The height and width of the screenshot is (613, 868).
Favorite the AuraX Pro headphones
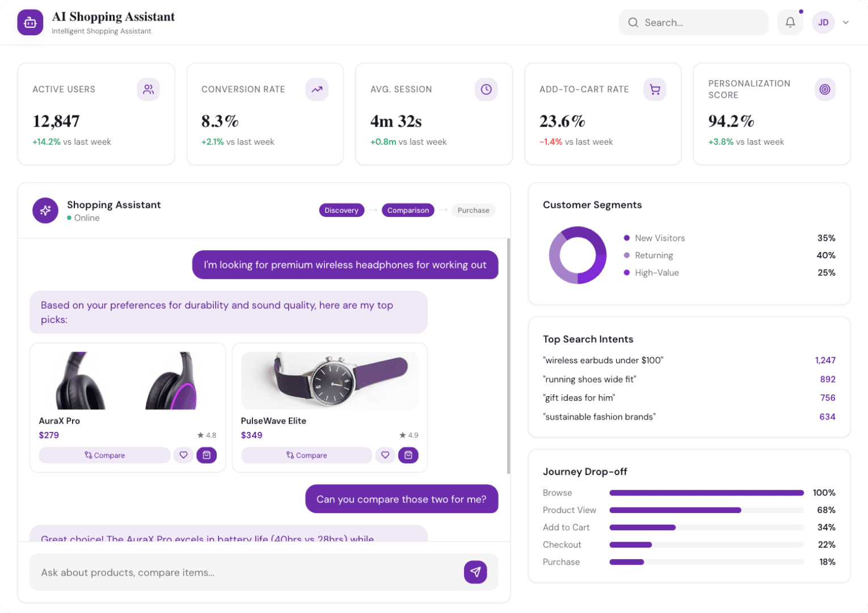(x=183, y=455)
